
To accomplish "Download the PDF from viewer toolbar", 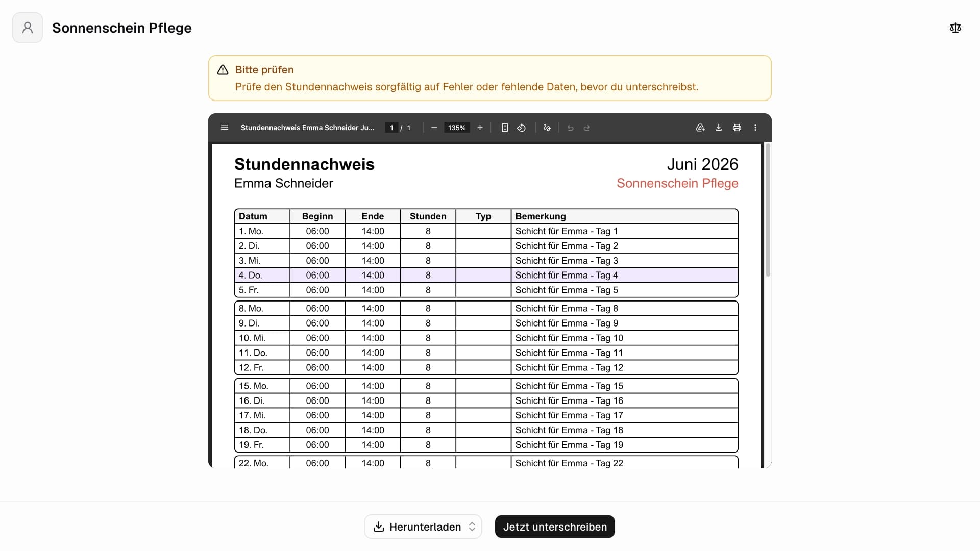I will (x=719, y=128).
